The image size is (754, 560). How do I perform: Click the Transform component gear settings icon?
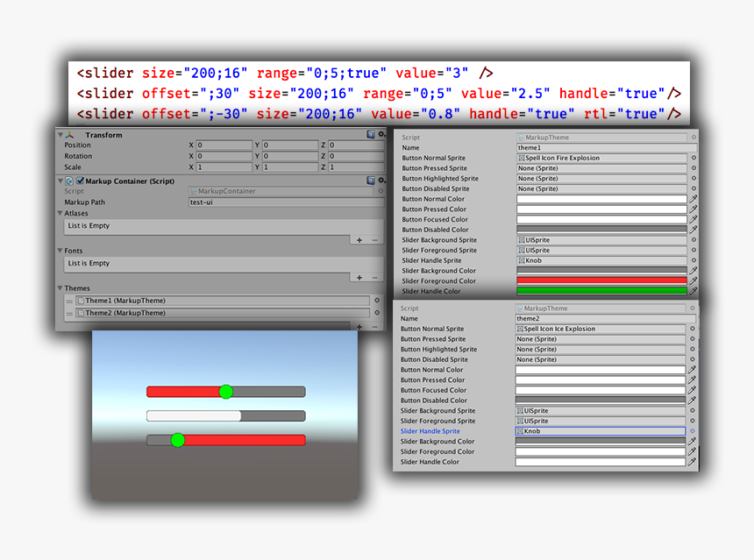[381, 133]
